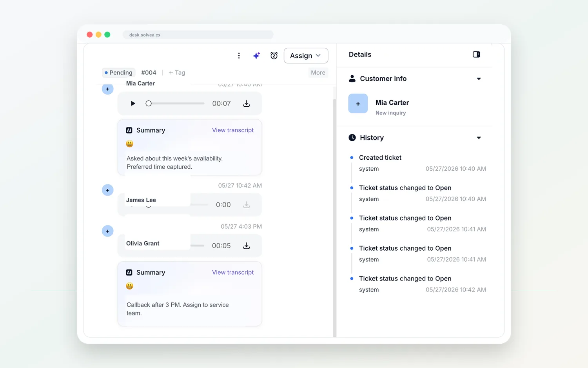Click the smiley sentiment emoji in availability summary

point(130,144)
